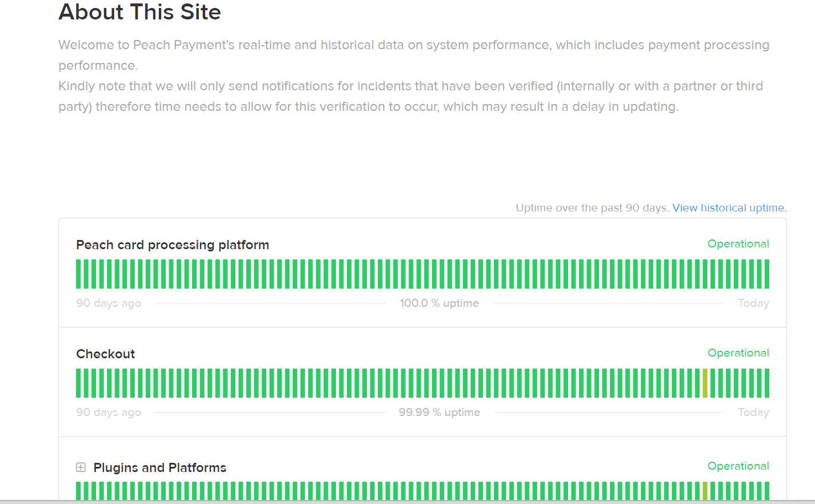The width and height of the screenshot is (815, 504).
Task: Click the 100.0 % uptime label
Action: click(440, 303)
